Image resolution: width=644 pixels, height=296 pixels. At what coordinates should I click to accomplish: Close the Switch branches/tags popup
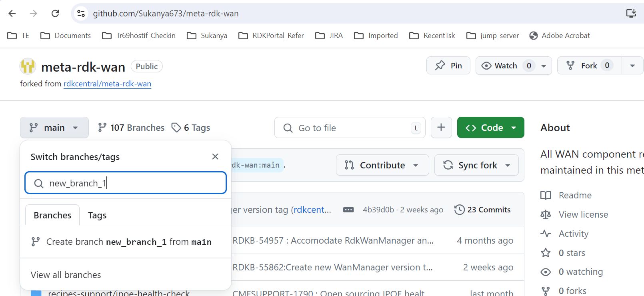215,156
